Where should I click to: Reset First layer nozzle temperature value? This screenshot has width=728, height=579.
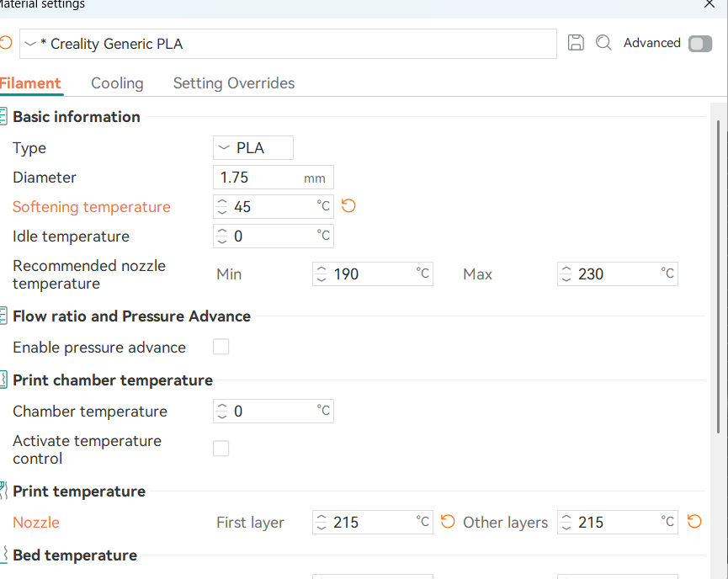tap(448, 522)
